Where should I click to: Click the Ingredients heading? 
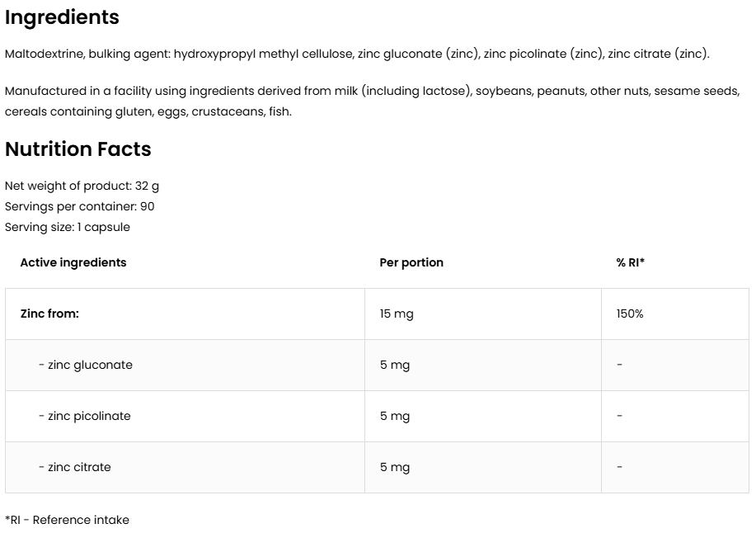62,17
